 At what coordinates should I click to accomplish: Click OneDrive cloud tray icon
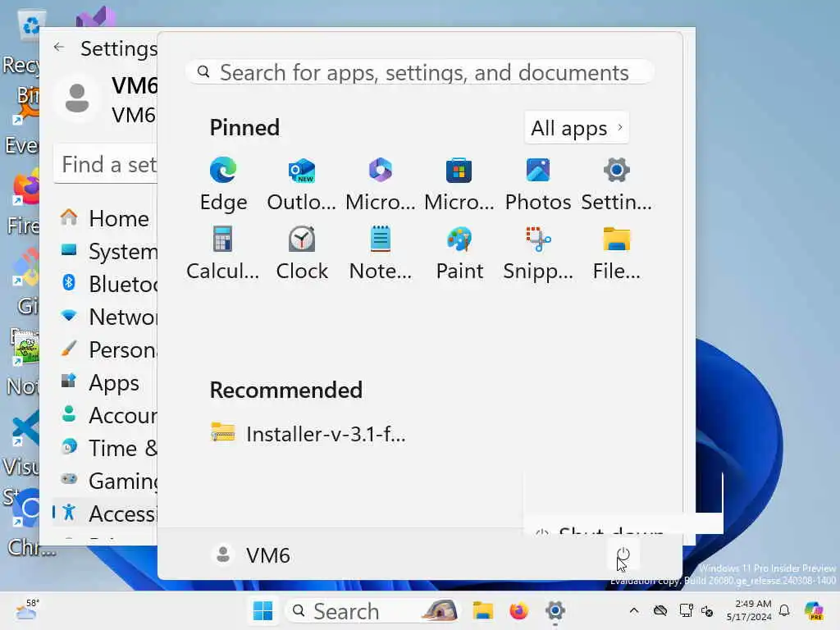coord(660,610)
